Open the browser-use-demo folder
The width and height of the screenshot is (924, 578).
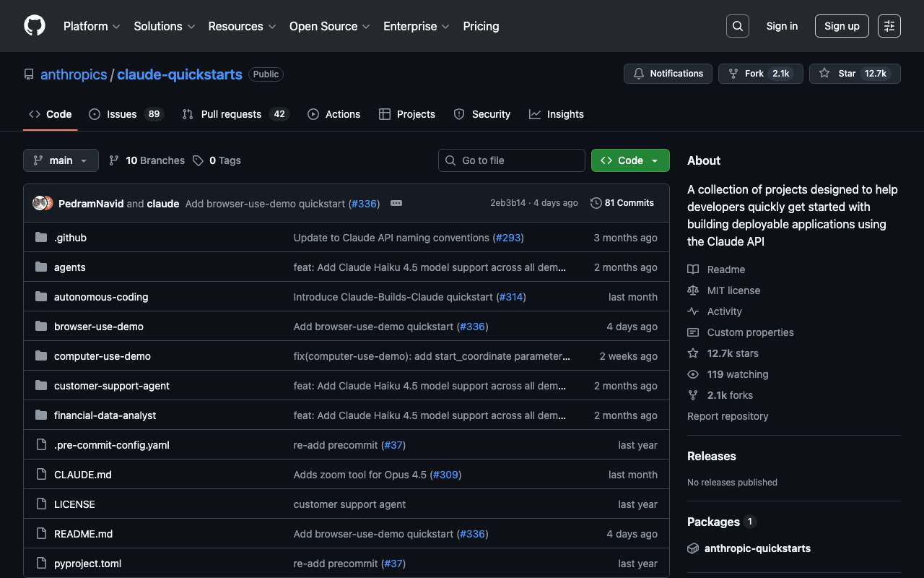[99, 327]
